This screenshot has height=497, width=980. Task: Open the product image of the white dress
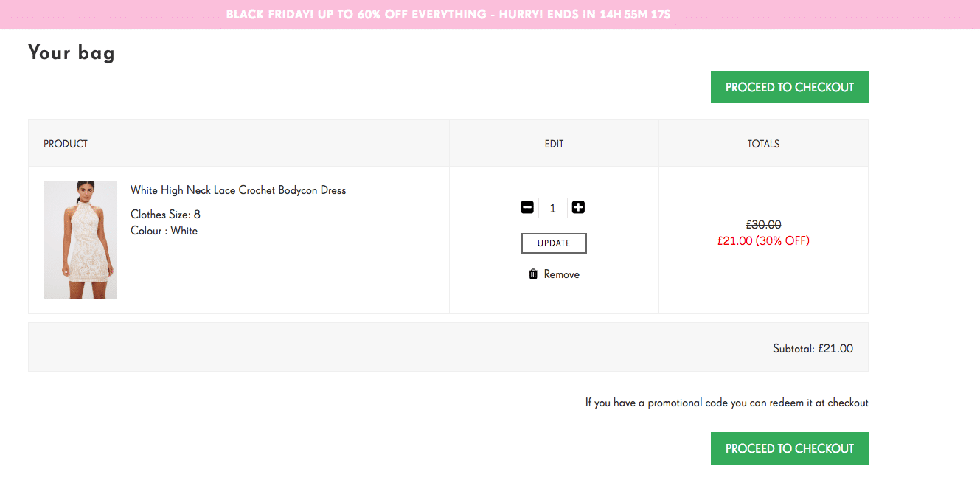tap(80, 240)
